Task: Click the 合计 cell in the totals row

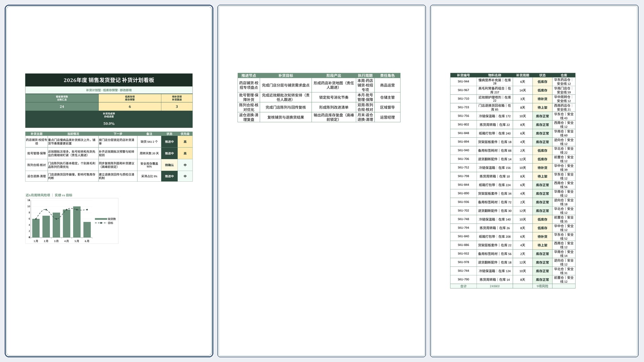Action: (x=464, y=286)
